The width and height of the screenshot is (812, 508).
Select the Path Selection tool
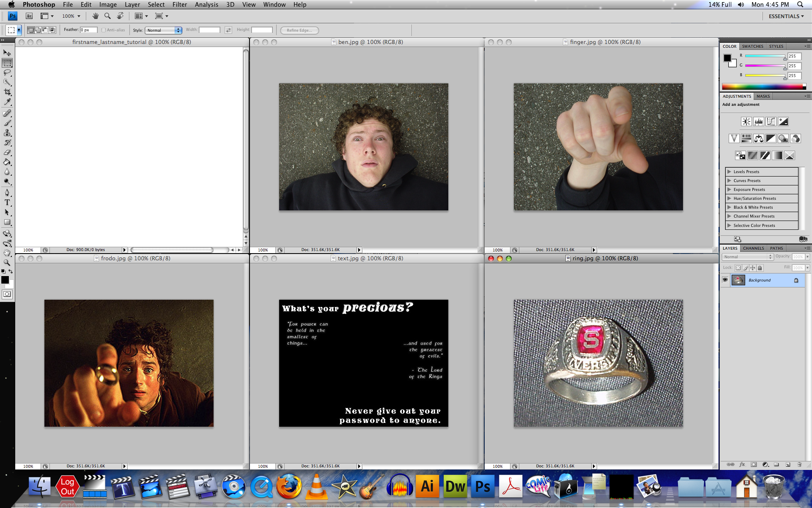7,212
